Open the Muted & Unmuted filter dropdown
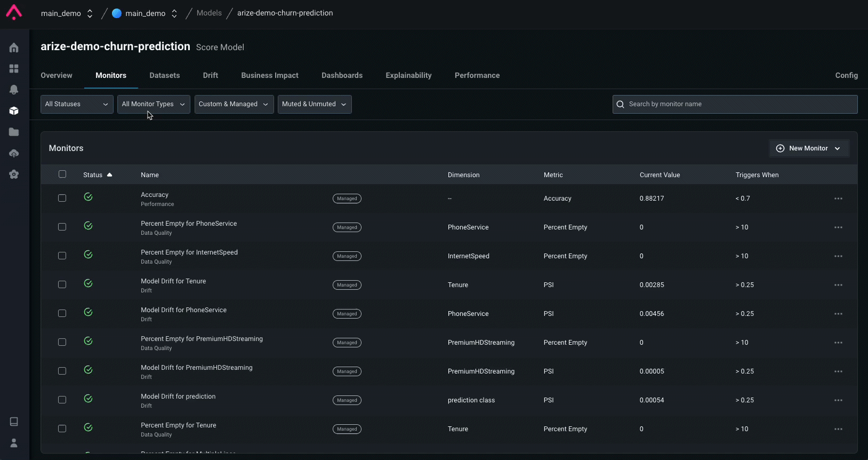 click(x=314, y=104)
